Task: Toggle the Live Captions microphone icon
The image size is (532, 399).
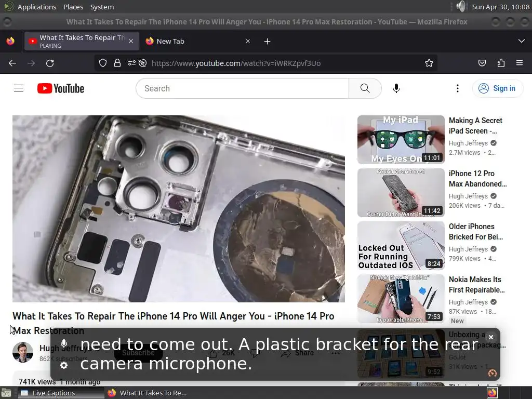Action: point(64,343)
